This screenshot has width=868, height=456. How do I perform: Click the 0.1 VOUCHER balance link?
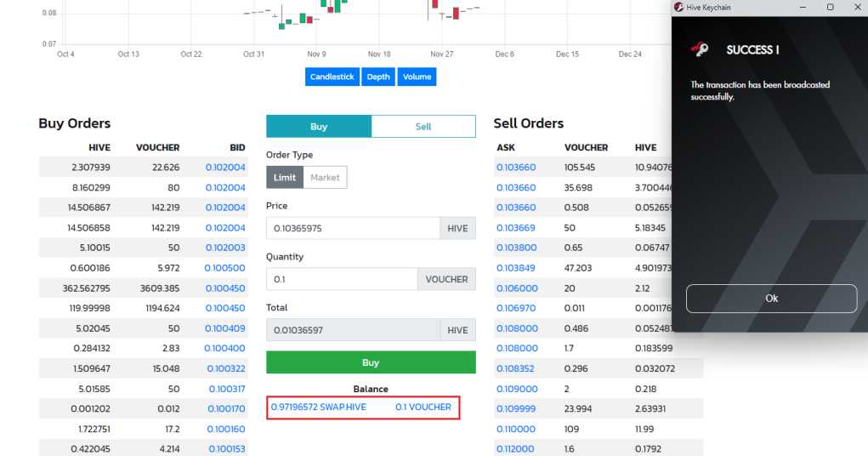(423, 408)
